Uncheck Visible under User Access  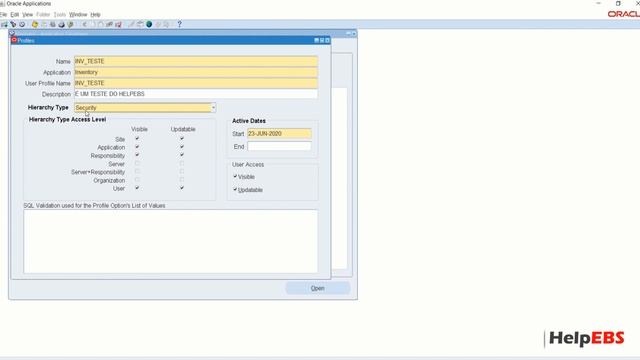(x=235, y=176)
